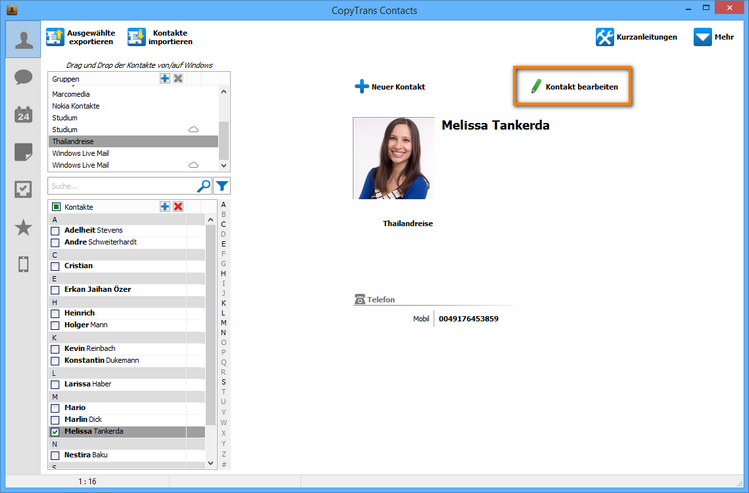
Task: Add contact with plus icon in Kontakte header
Action: tap(165, 206)
